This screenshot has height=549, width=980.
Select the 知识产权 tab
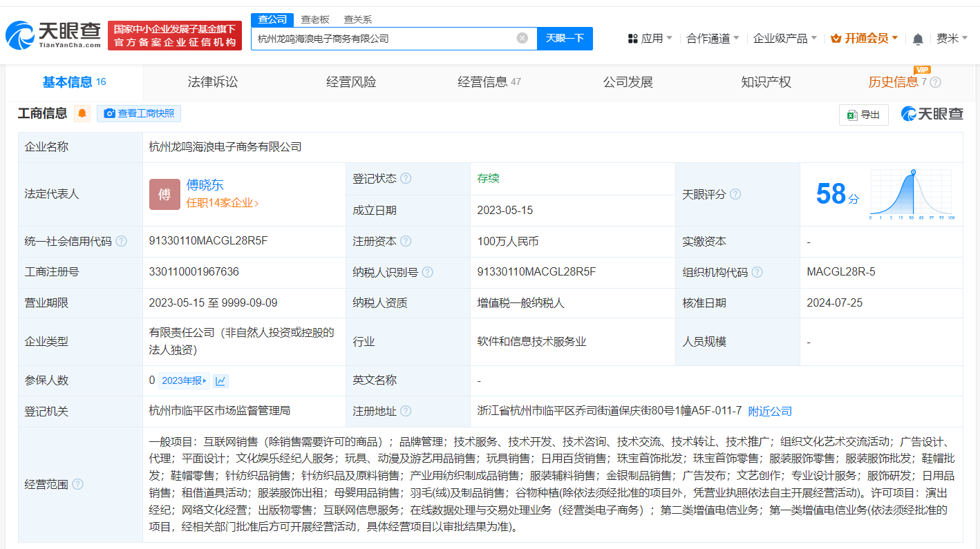[766, 82]
